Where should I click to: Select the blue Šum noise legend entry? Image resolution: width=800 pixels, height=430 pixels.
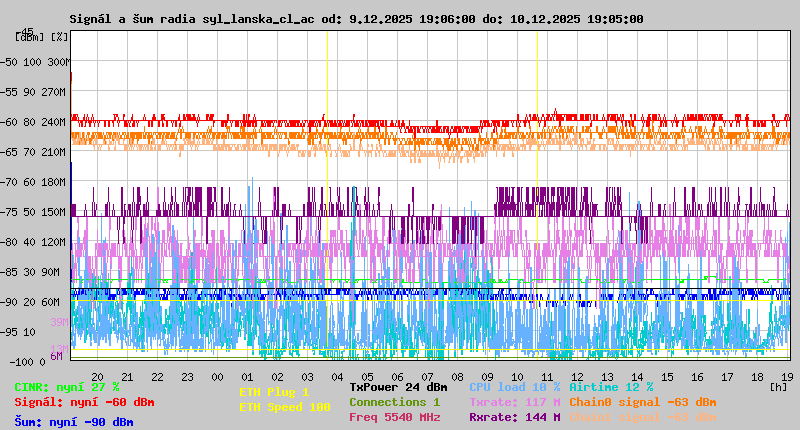pos(73,422)
